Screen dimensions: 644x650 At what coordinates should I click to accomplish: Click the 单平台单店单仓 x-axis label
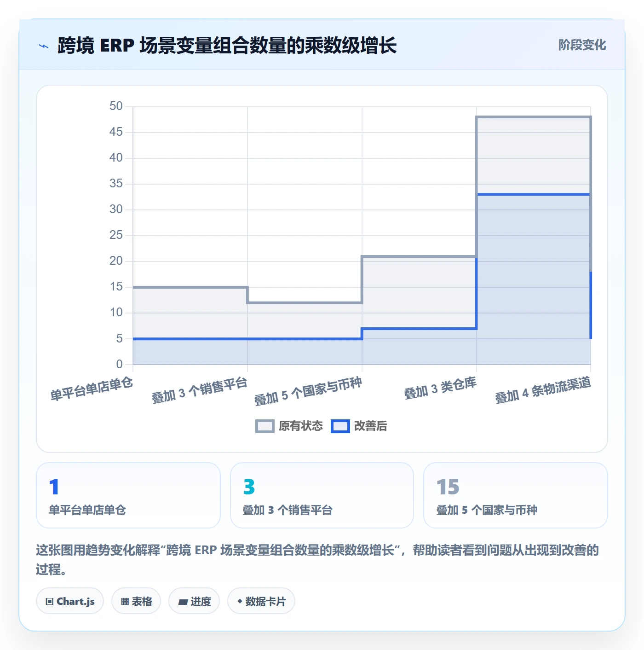pyautogui.click(x=92, y=389)
